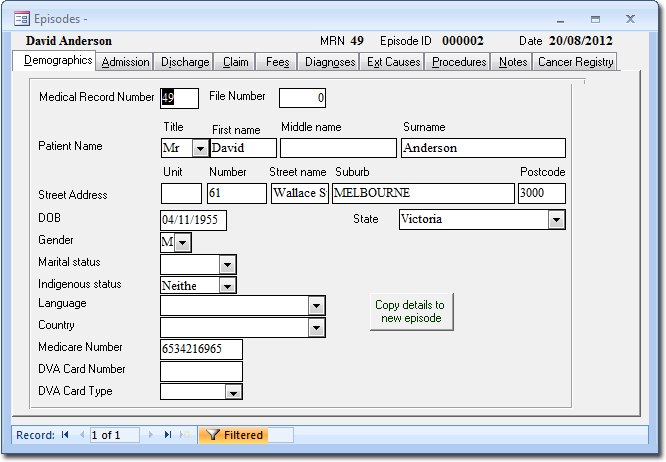Image resolution: width=666 pixels, height=462 pixels.
Task: Open the Gender dropdown arrow
Action: point(183,242)
